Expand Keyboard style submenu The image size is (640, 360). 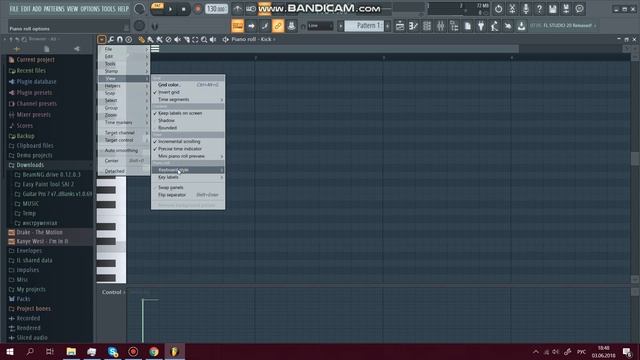[x=188, y=170]
